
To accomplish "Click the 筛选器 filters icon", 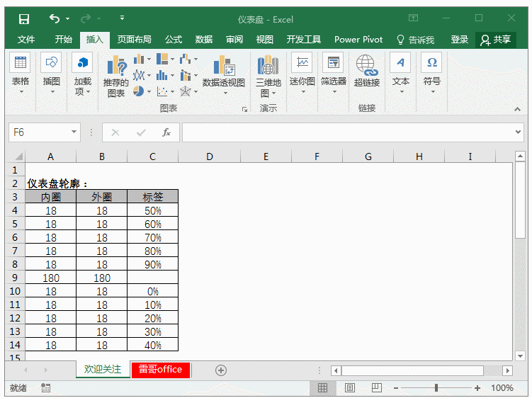I will pyautogui.click(x=333, y=63).
